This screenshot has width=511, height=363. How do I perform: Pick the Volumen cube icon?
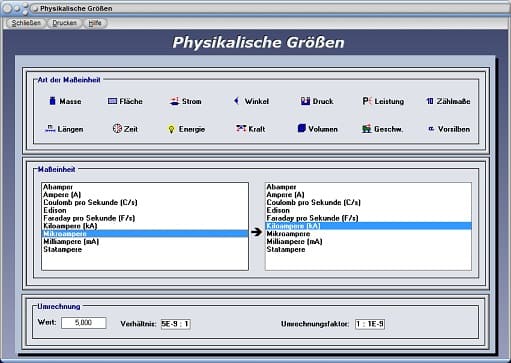click(x=301, y=128)
